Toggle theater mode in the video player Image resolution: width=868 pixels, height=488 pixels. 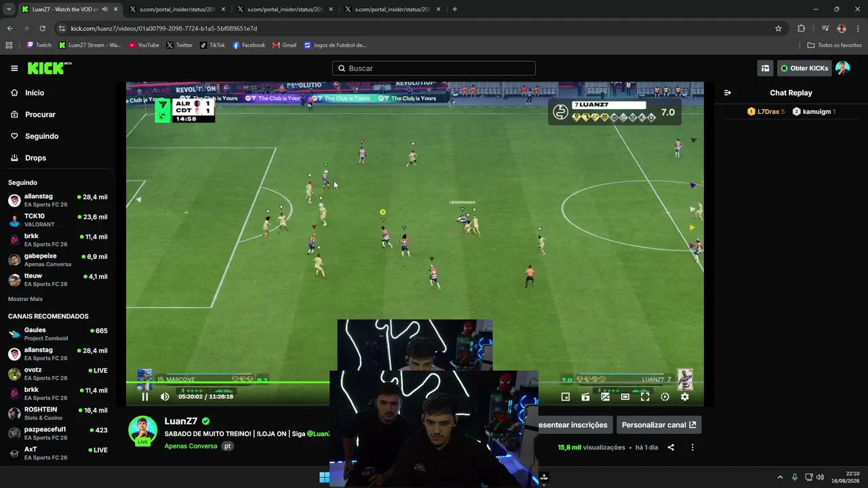(625, 396)
